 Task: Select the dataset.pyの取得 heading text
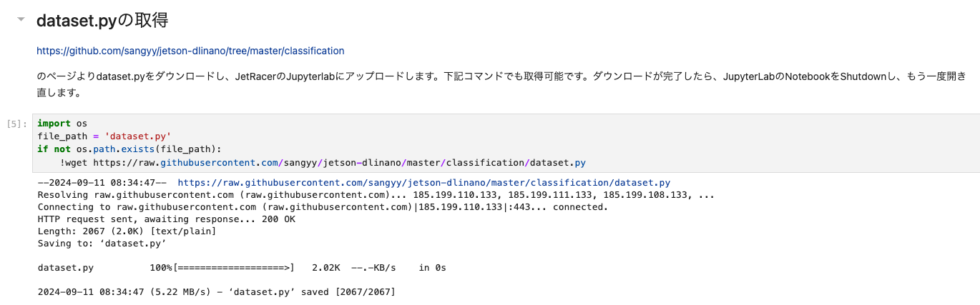click(102, 21)
